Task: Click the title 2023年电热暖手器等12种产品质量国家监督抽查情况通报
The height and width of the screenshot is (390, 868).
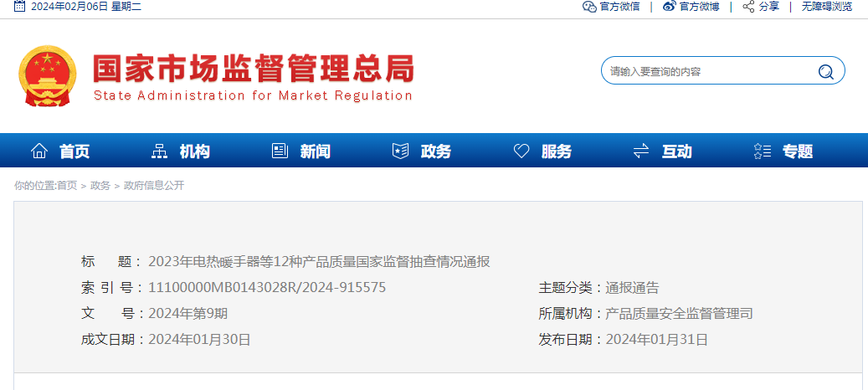Action: tap(319, 262)
